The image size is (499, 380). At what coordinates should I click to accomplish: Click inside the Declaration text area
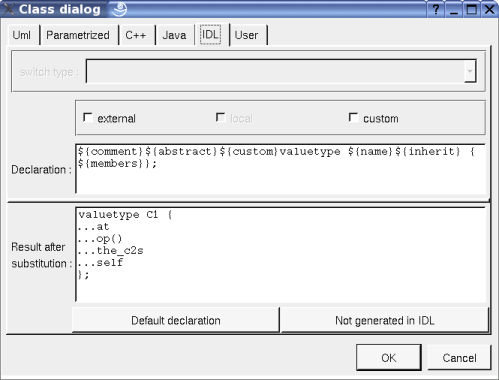click(281, 169)
